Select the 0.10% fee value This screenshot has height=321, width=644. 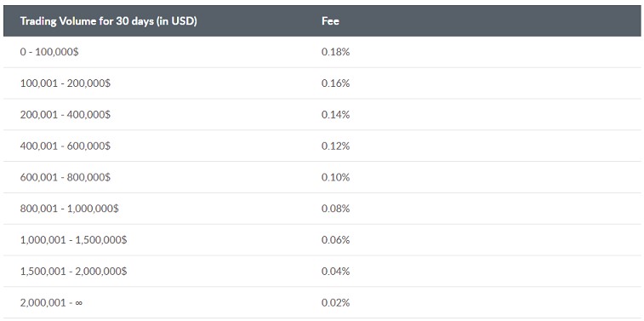[x=335, y=177]
